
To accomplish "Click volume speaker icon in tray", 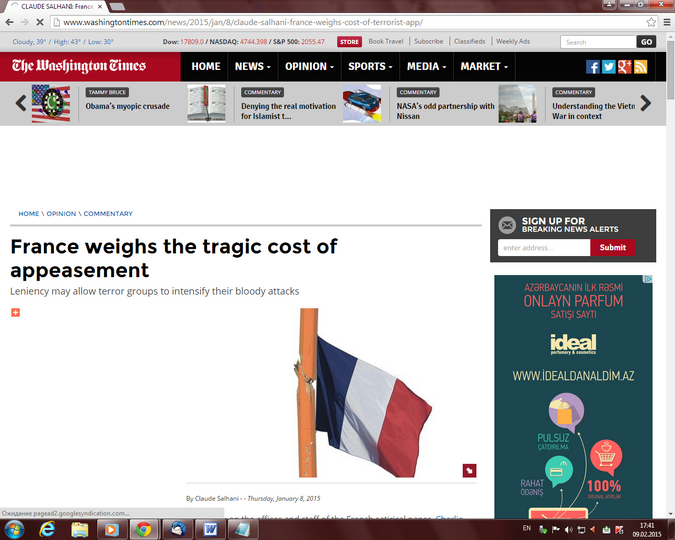I will click(569, 529).
